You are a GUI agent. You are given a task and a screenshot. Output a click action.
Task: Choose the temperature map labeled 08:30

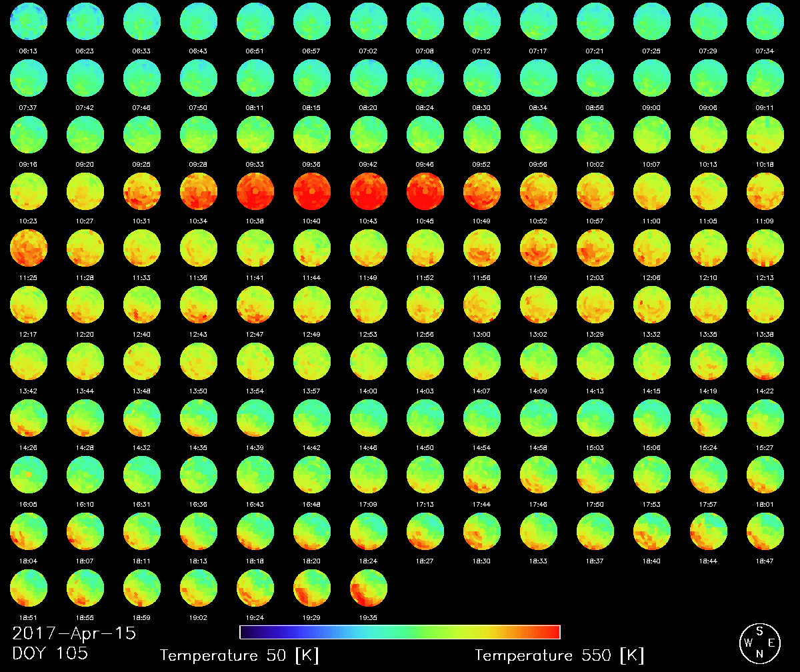(482, 78)
